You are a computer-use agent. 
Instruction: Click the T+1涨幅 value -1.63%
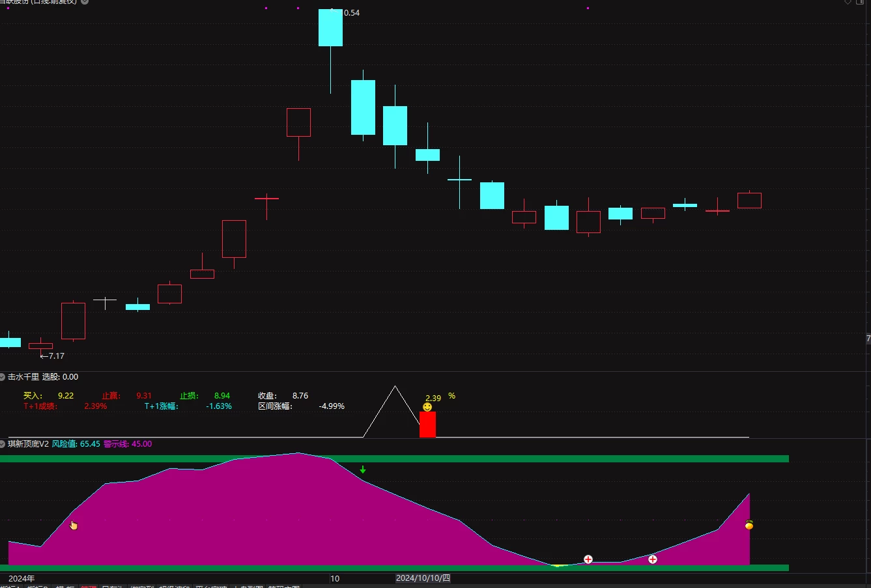[x=219, y=406]
